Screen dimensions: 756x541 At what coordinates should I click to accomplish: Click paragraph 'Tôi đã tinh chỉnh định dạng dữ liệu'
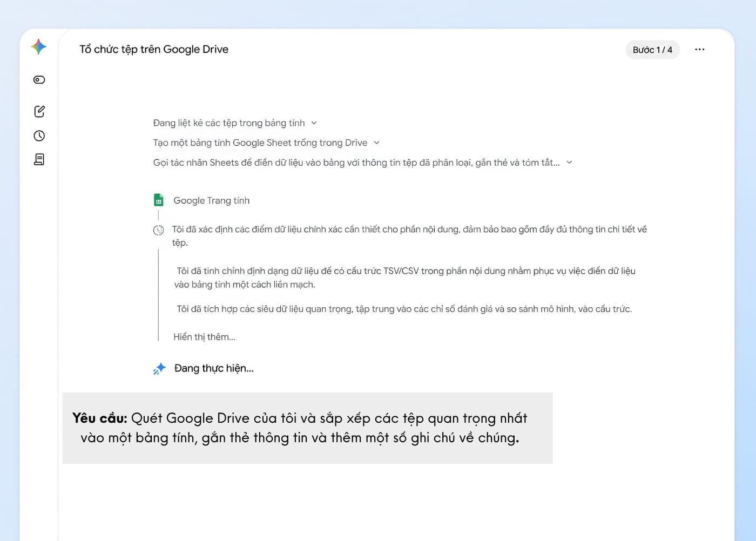tap(405, 278)
